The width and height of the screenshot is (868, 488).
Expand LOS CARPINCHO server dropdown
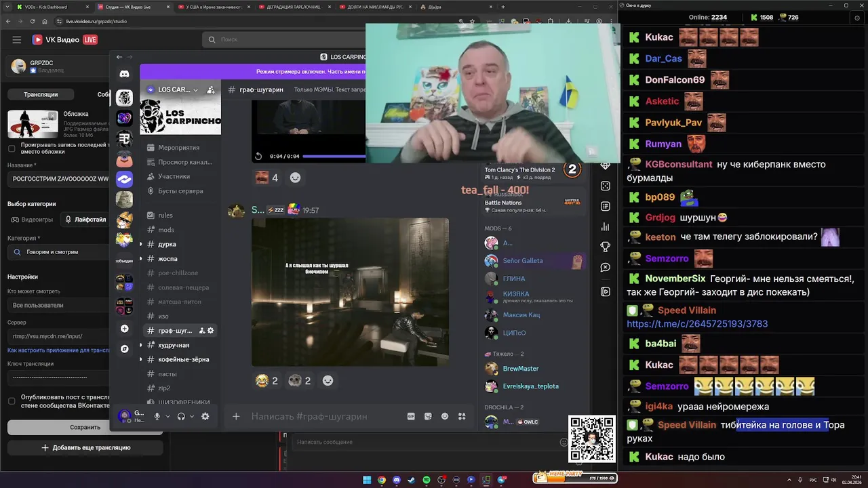coord(195,89)
